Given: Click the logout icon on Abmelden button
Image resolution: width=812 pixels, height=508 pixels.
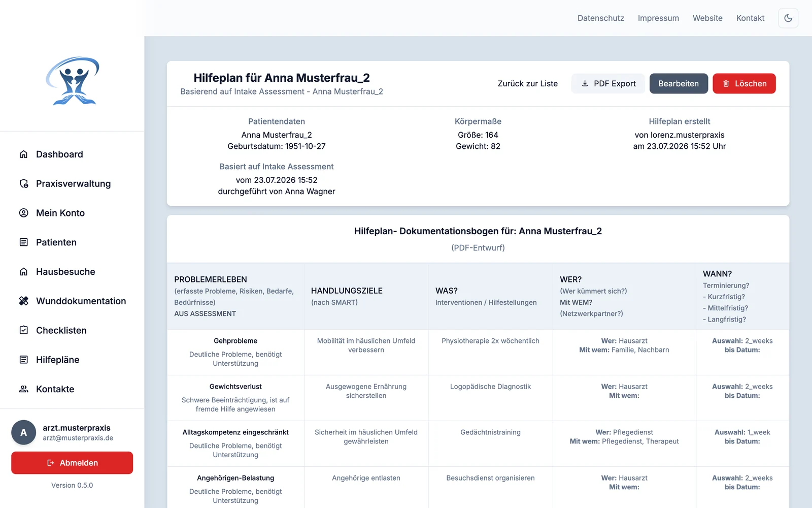Looking at the screenshot, I should pos(51,463).
